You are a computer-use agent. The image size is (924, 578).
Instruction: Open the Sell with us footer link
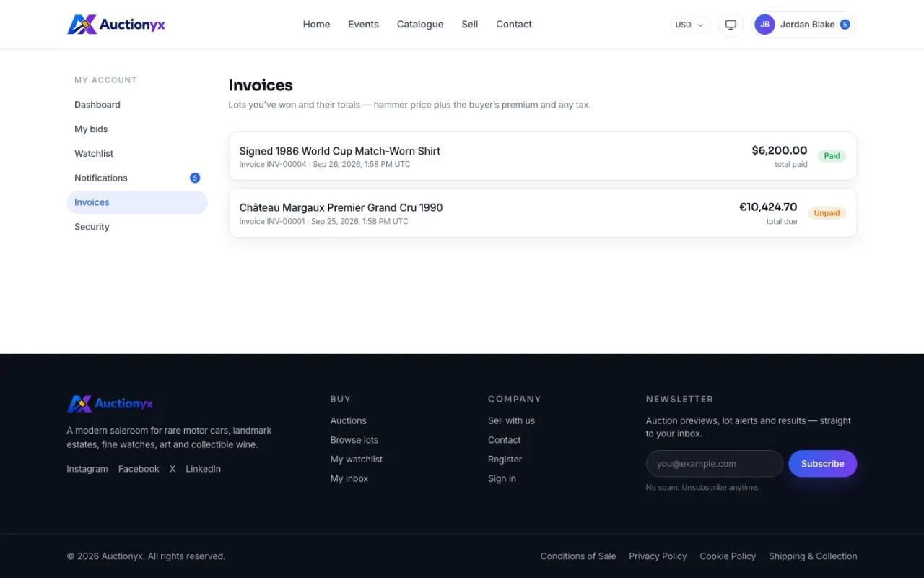[512, 420]
